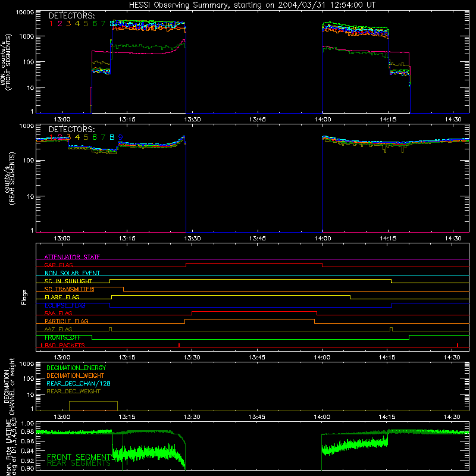Image resolution: width=476 pixels, height=476 pixels.
Task: Click the 14:30 time label under the Flags plot
Action: click(452, 358)
